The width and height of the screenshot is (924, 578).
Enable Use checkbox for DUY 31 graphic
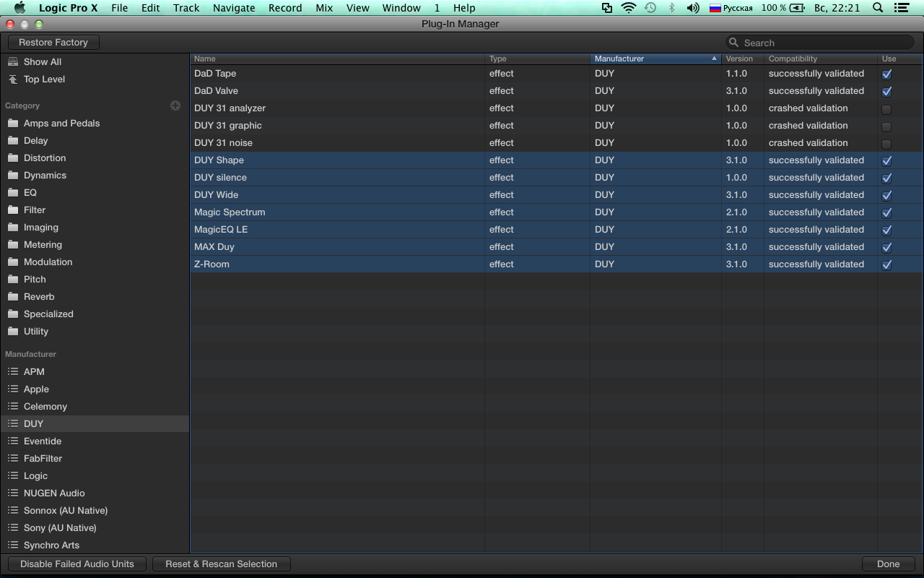click(886, 126)
